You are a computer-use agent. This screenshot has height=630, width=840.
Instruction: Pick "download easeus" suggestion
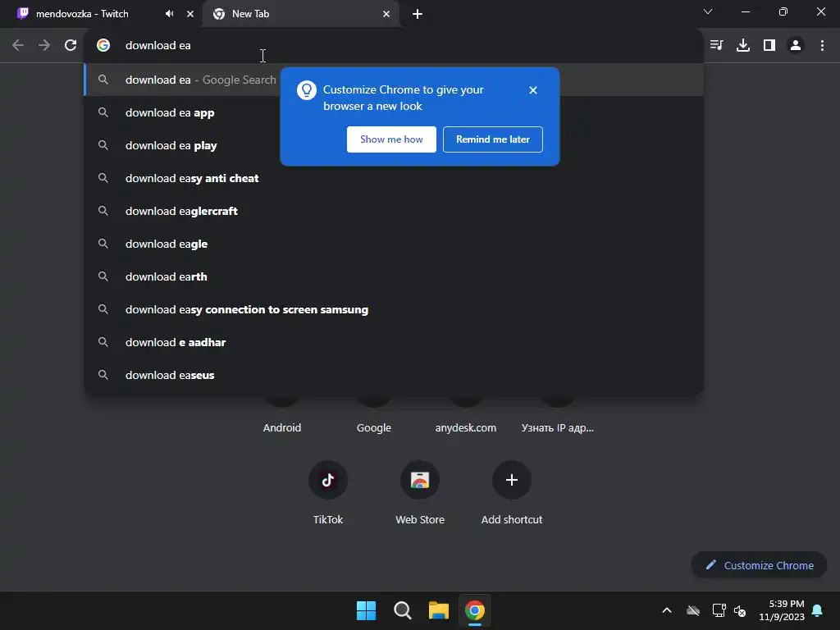click(x=394, y=375)
